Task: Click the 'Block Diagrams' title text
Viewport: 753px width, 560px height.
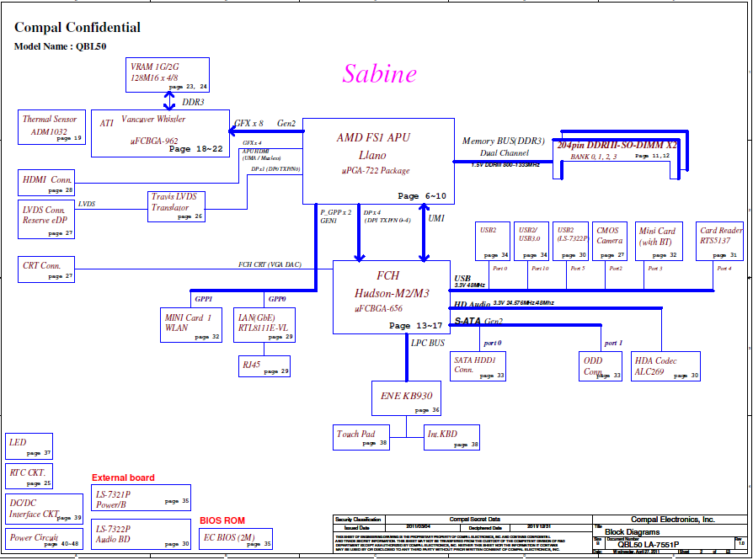Action: coord(632,531)
